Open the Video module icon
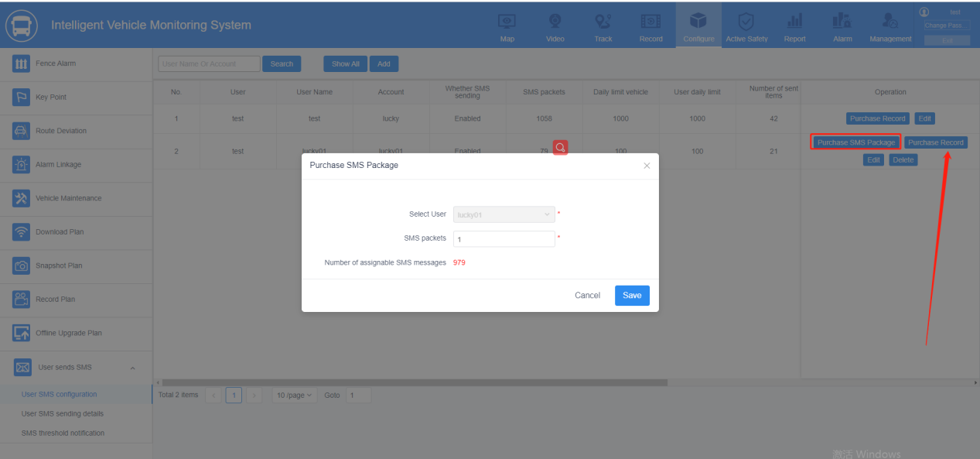The image size is (980, 459). [x=555, y=22]
